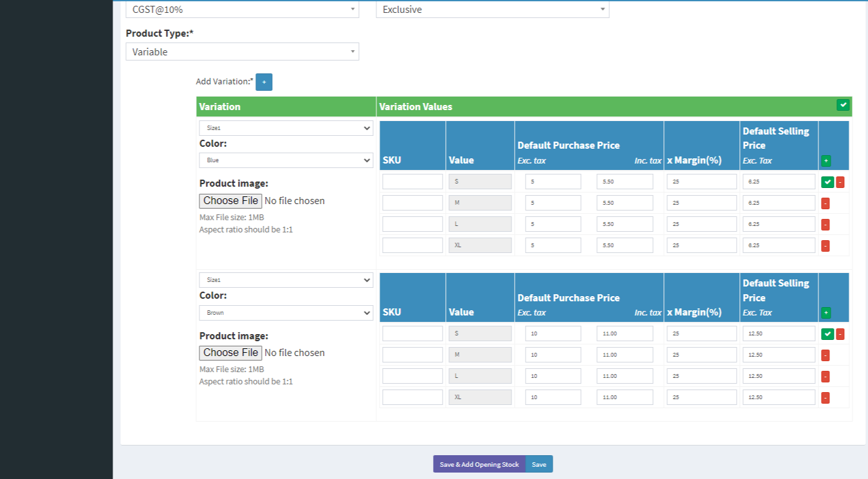Click selling price 12.50 in Brown XL row
This screenshot has height=479, width=868.
[x=779, y=397]
